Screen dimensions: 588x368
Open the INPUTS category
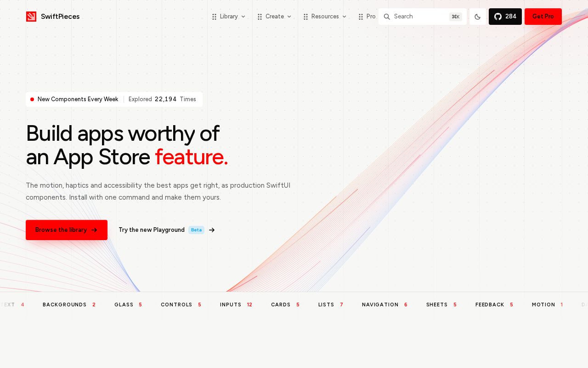(236, 305)
